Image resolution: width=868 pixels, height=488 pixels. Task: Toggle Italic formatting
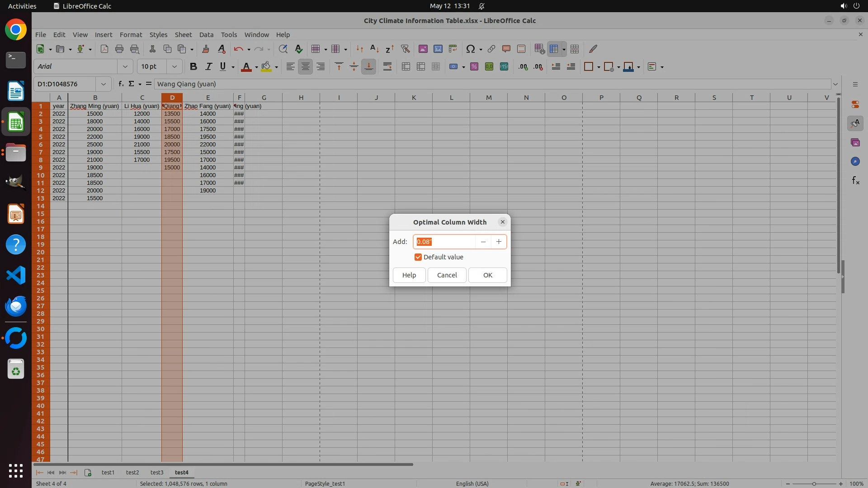(x=208, y=66)
